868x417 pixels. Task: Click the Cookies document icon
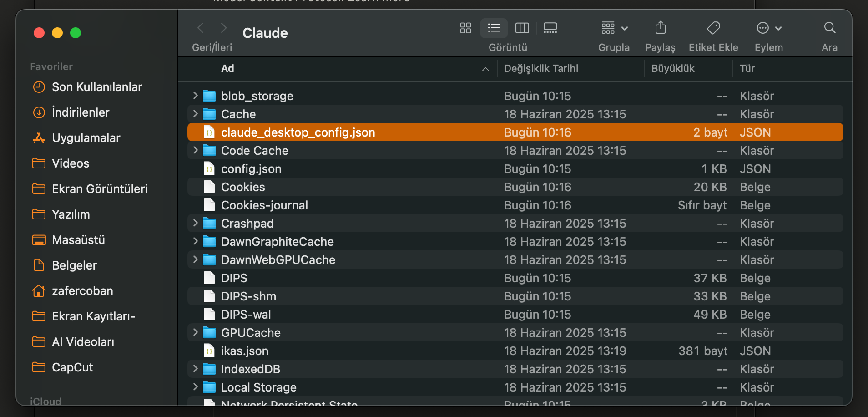coord(209,187)
